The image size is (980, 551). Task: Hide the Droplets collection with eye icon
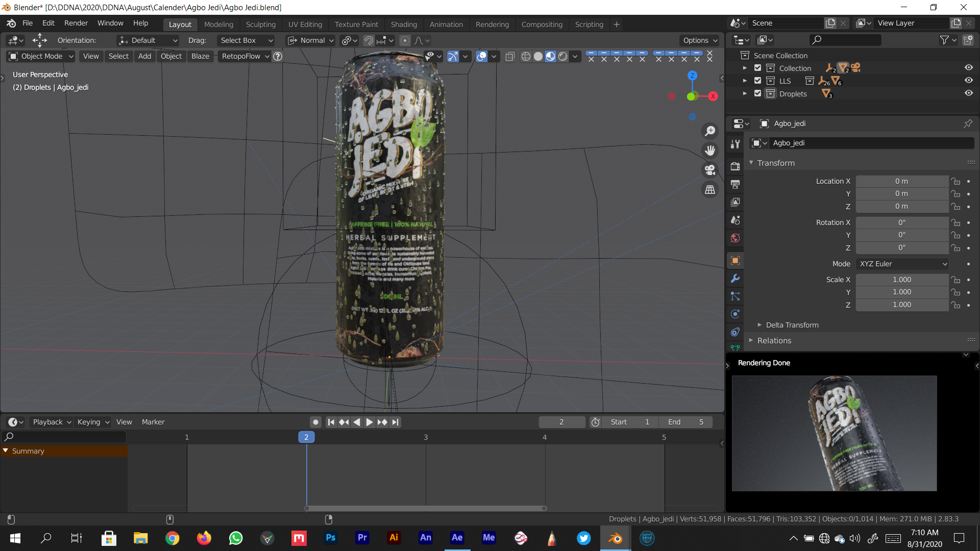pyautogui.click(x=968, y=93)
